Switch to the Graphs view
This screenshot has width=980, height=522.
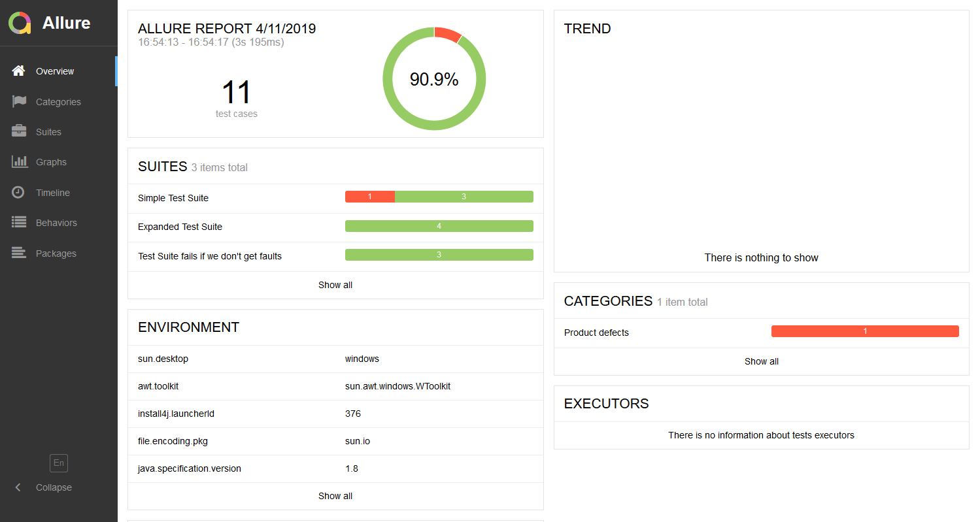point(51,162)
